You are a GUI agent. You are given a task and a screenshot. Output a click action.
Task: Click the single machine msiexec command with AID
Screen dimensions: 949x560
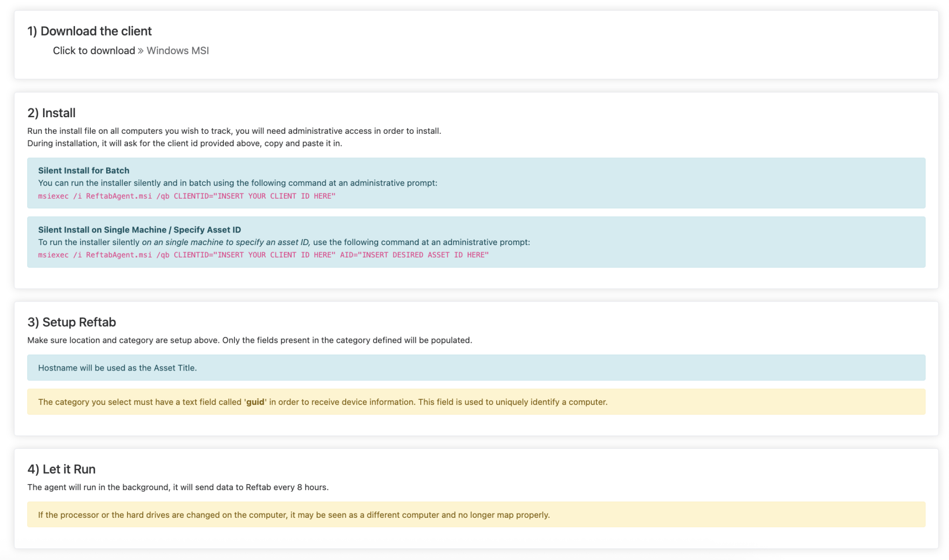pyautogui.click(x=263, y=255)
